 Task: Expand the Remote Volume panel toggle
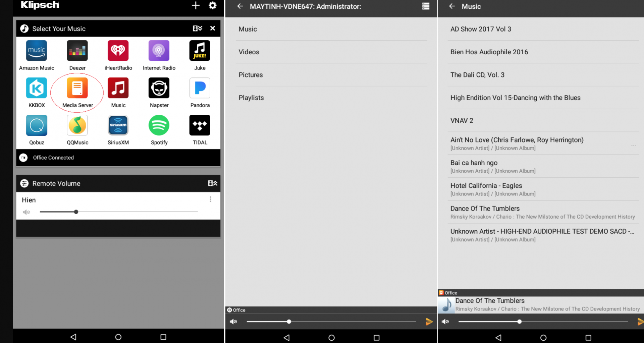click(x=213, y=183)
